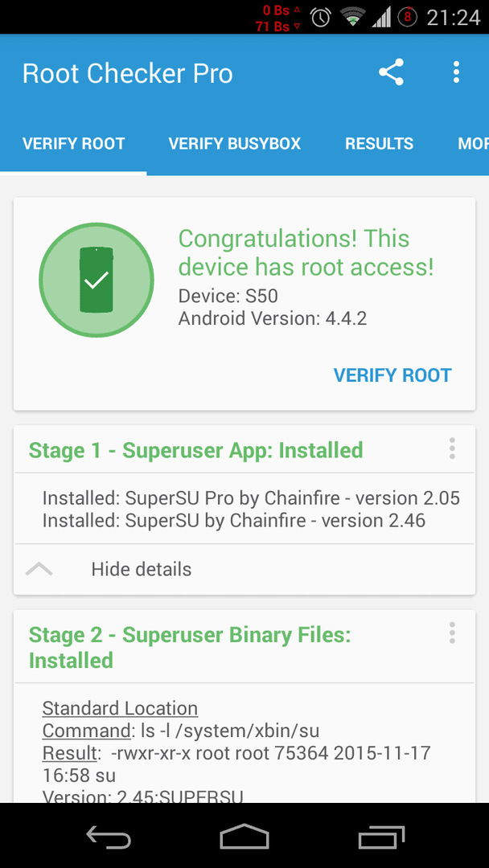
Task: Tap the Android back navigation icon
Action: (x=109, y=836)
